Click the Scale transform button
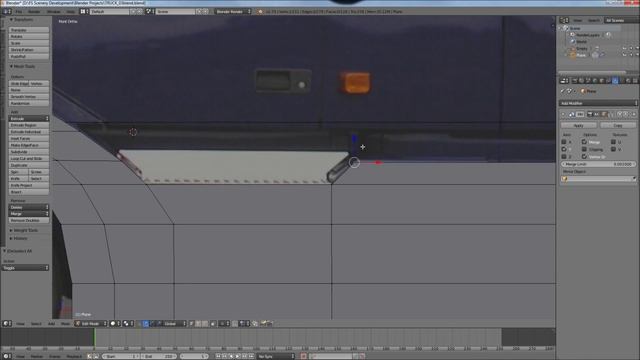The width and height of the screenshot is (640, 360). tap(29, 43)
